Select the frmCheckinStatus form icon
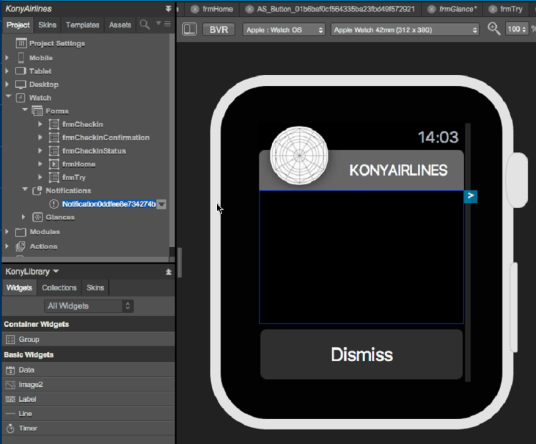 pos(54,151)
